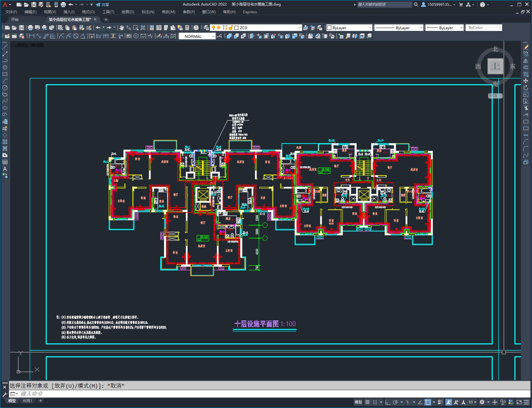The height and width of the screenshot is (408, 532).
Task: Click the Save icon in quick access toolbar
Action: click(x=34, y=5)
